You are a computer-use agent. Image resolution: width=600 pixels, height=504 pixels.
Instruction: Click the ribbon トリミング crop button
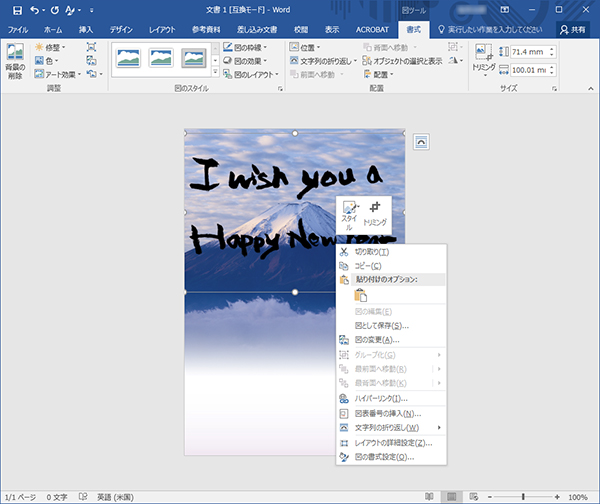pos(483,60)
